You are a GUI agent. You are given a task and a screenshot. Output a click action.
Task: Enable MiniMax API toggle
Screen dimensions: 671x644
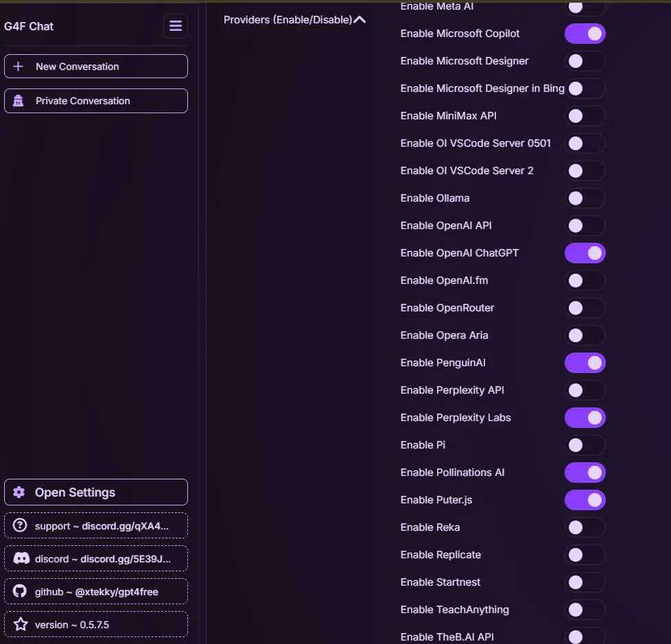(x=585, y=116)
